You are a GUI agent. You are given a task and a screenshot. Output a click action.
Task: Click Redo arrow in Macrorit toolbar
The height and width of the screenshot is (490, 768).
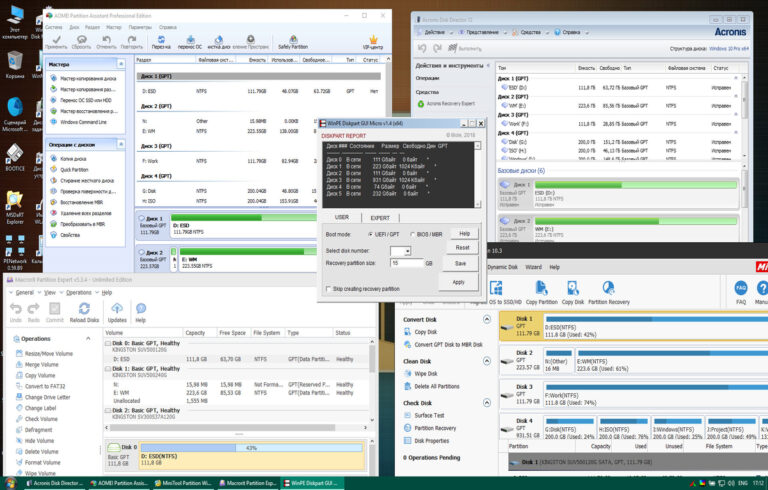click(x=33, y=308)
